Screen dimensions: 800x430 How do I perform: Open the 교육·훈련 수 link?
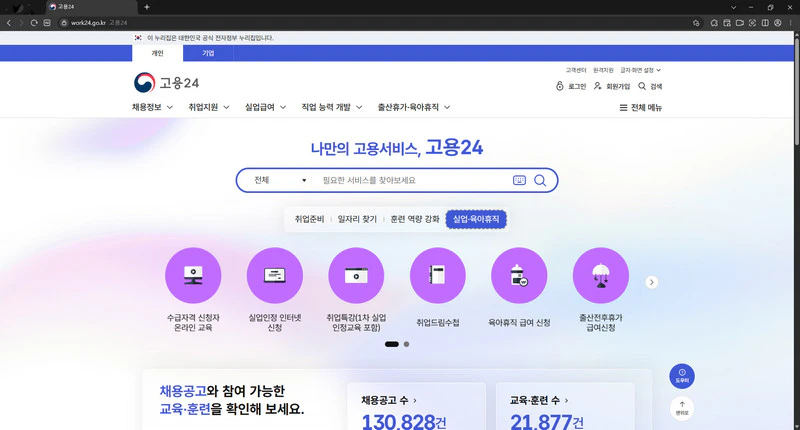coord(539,400)
